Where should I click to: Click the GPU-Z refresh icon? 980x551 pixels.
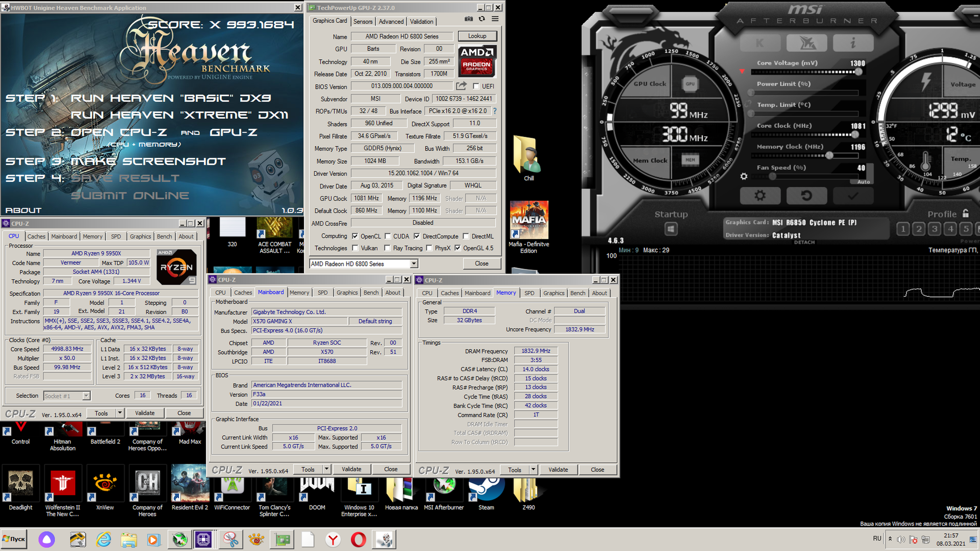(x=482, y=19)
